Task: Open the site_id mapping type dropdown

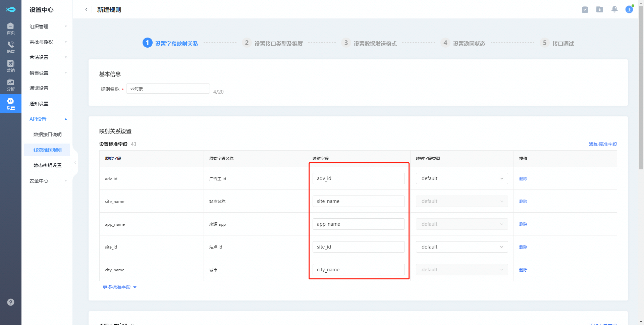Action: pyautogui.click(x=462, y=247)
